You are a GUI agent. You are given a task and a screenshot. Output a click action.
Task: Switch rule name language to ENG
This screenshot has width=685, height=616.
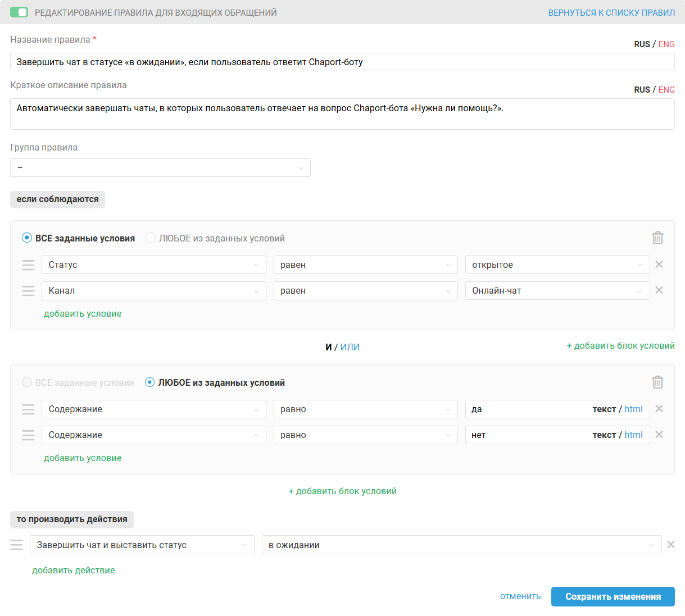(x=666, y=44)
